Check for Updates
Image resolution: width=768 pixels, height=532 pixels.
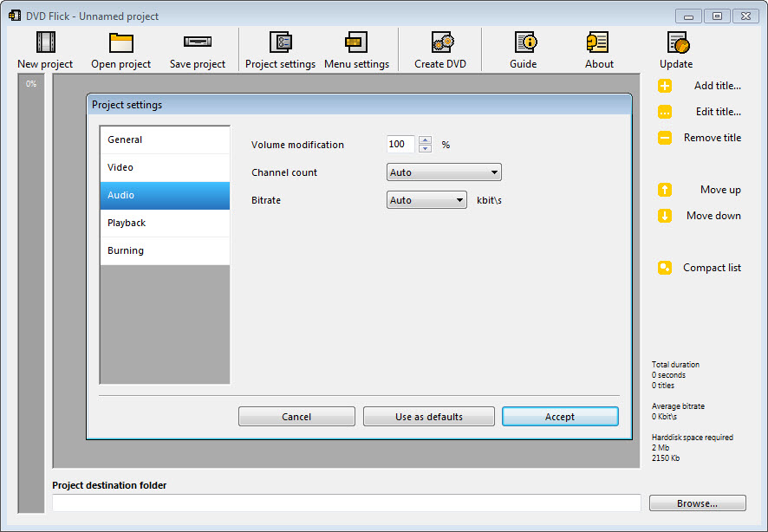[676, 48]
